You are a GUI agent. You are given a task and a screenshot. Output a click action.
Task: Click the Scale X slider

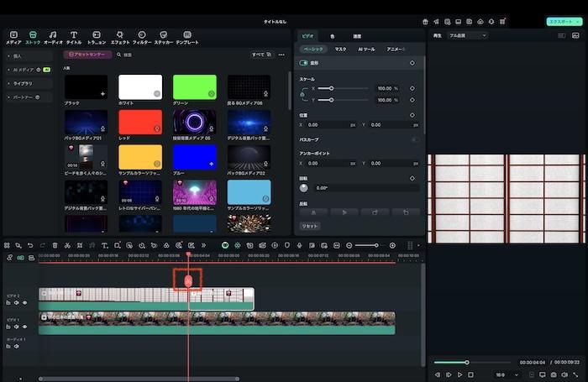(x=331, y=88)
